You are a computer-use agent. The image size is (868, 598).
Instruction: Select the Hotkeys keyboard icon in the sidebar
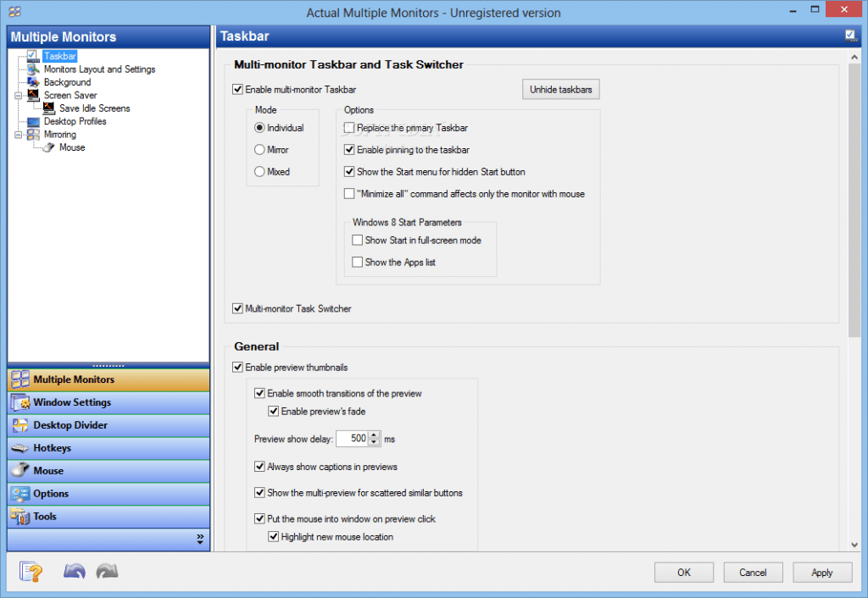(18, 448)
